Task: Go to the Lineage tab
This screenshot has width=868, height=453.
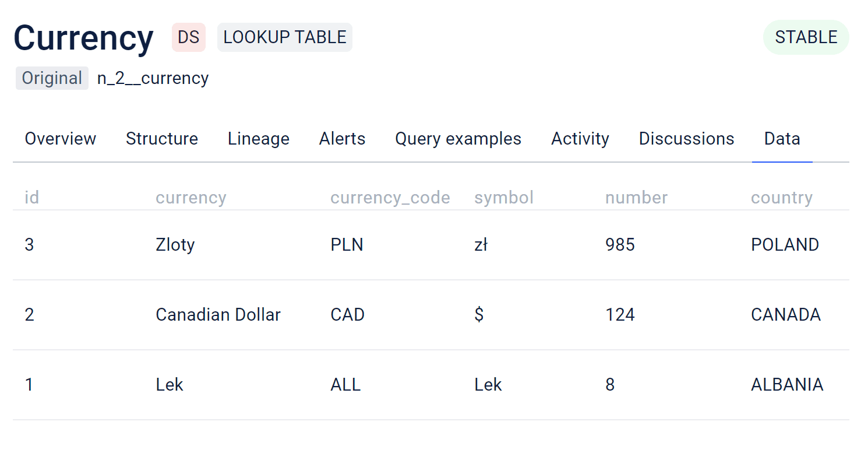Action: (x=259, y=139)
